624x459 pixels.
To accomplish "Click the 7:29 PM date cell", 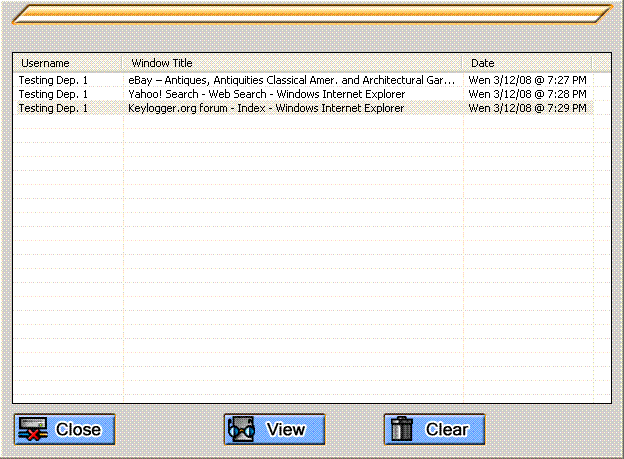I will [x=527, y=108].
